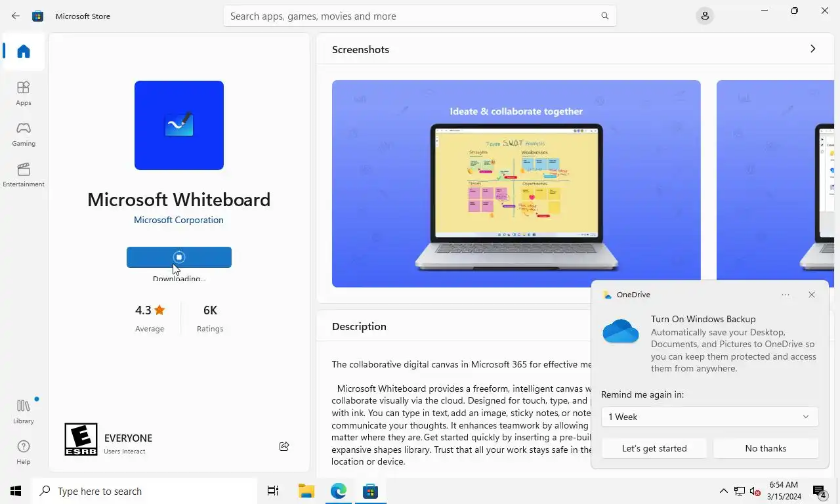840x504 pixels.
Task: Click Microsoft Store taskbar icon
Action: (x=370, y=491)
